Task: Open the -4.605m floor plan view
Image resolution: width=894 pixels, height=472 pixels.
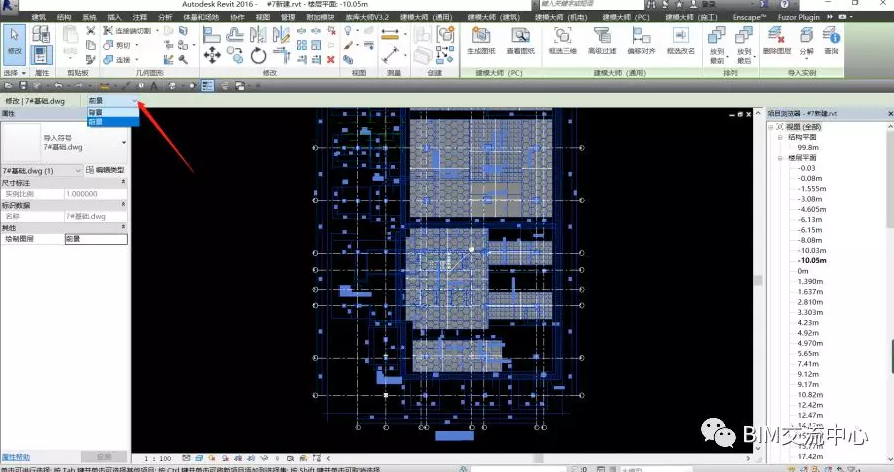Action: pyautogui.click(x=810, y=209)
